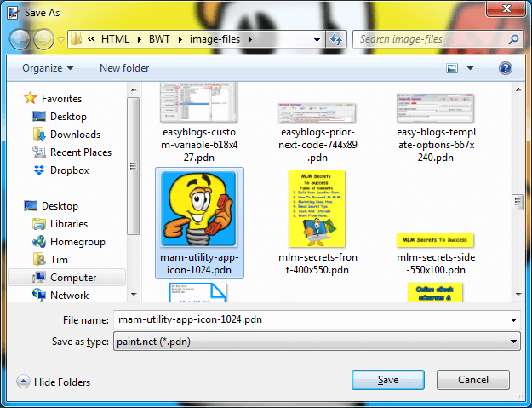Click the Refresh button beside address bar

(336, 39)
